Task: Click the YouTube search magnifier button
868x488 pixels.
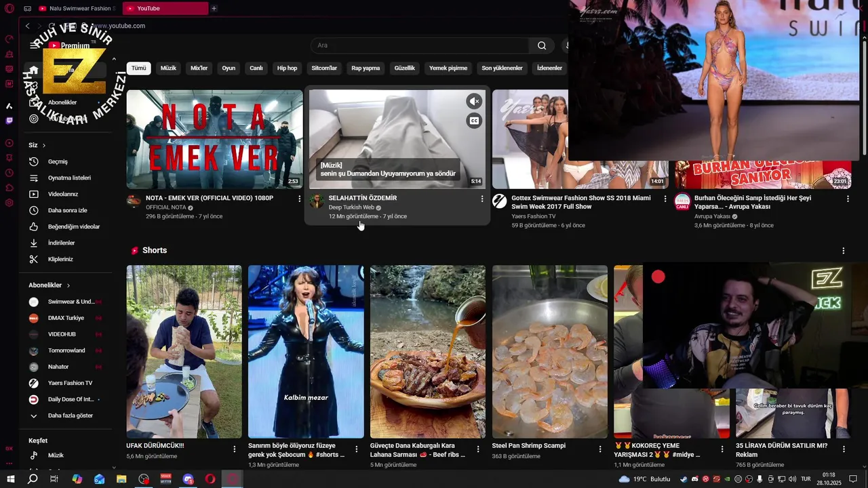Action: coord(542,45)
